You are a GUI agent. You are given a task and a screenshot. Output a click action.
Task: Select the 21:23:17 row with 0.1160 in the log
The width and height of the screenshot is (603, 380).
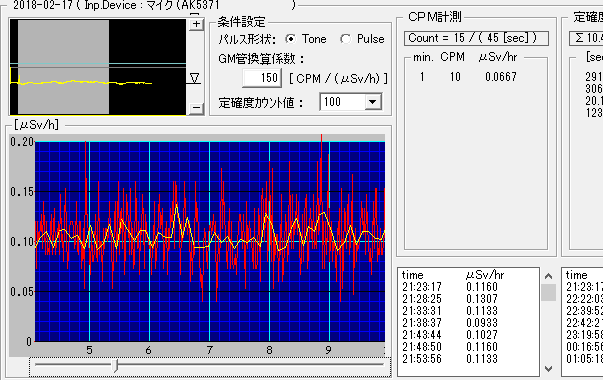click(x=450, y=287)
